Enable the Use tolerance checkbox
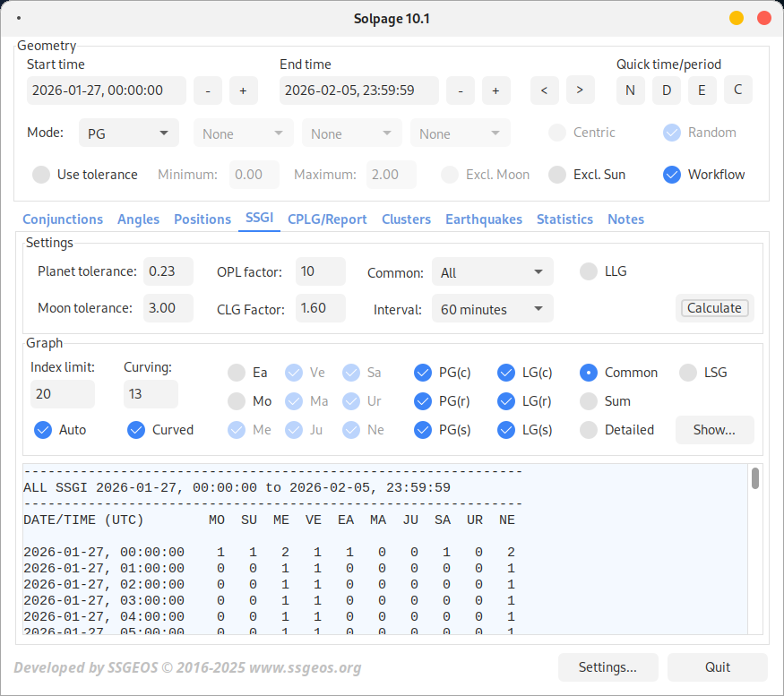784x696 pixels. point(40,175)
